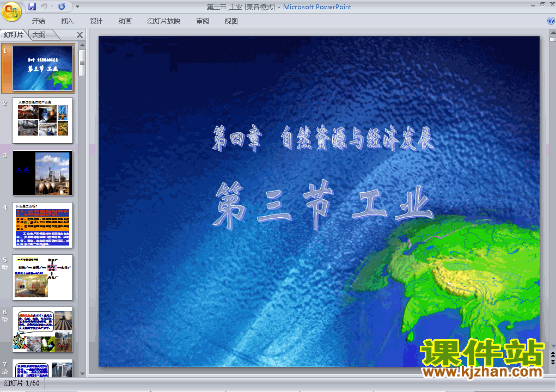Minimize the PowerPoint window
Screen dimensions: 556x392
point(533,5)
